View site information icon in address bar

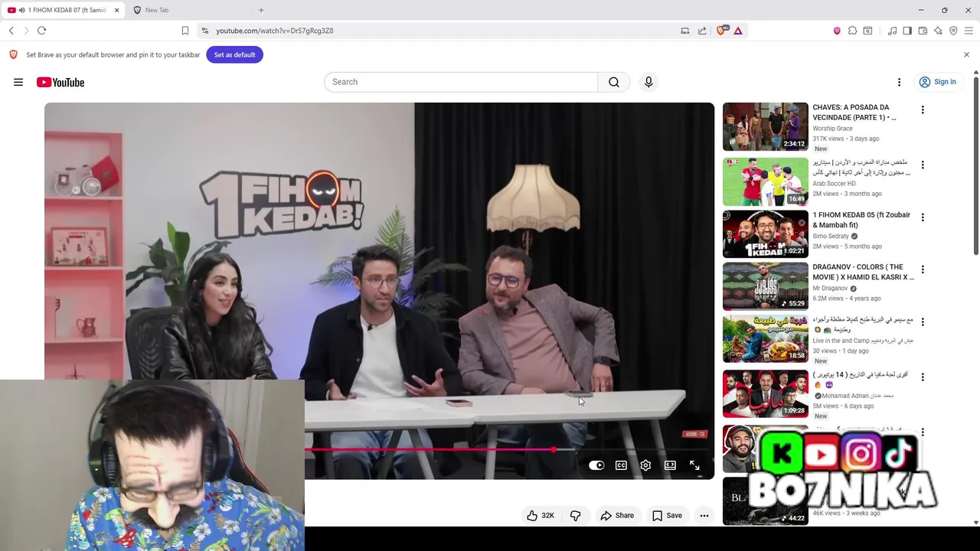pos(204,31)
